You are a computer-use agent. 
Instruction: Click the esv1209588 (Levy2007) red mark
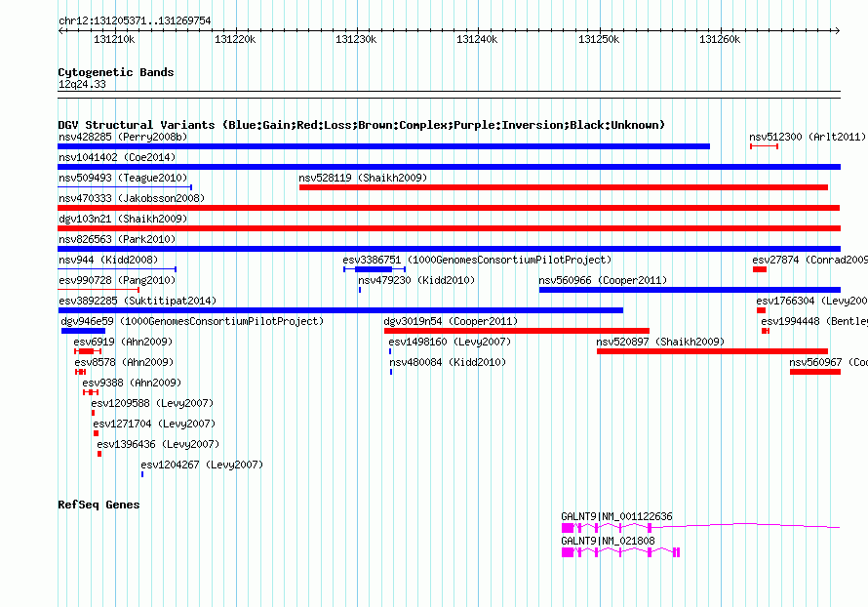(x=93, y=413)
